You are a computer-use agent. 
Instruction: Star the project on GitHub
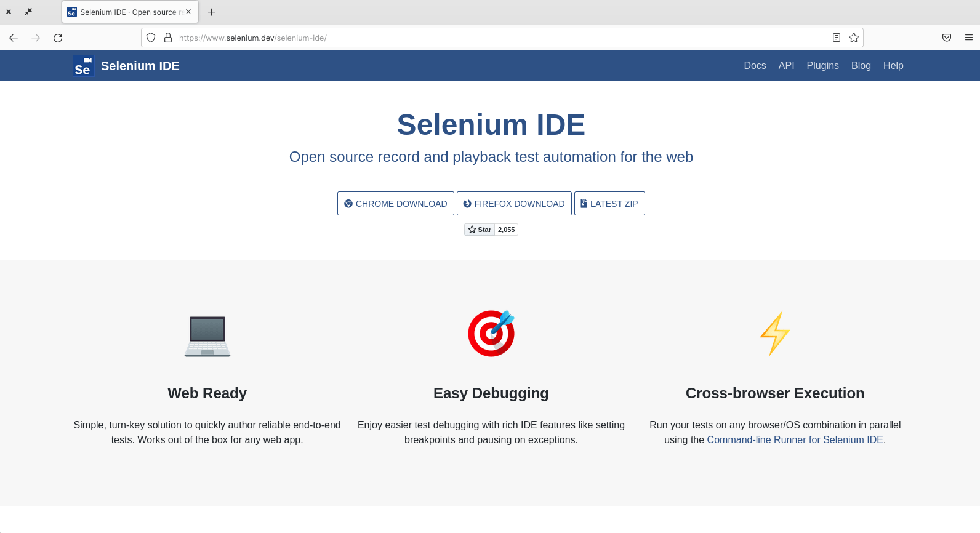[480, 230]
